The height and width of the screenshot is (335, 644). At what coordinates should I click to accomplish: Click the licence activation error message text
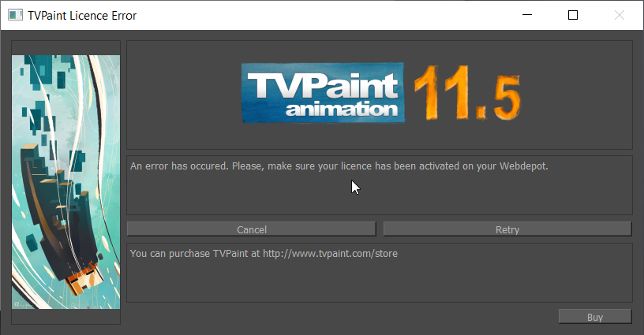(x=339, y=166)
